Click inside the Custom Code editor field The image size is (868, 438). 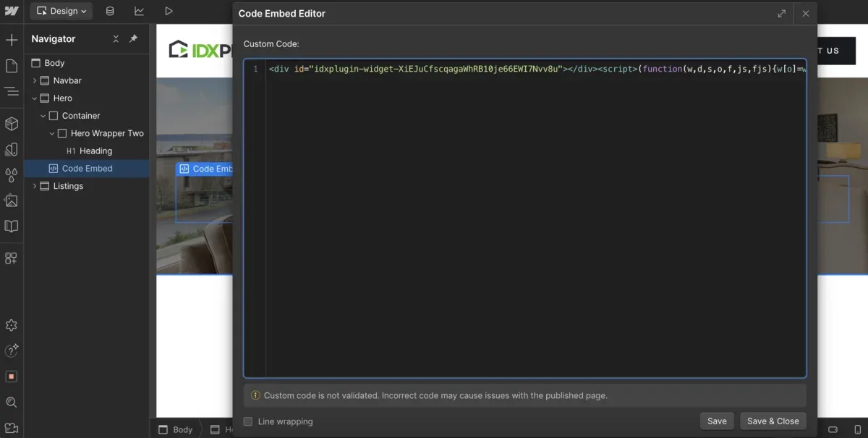click(x=525, y=218)
